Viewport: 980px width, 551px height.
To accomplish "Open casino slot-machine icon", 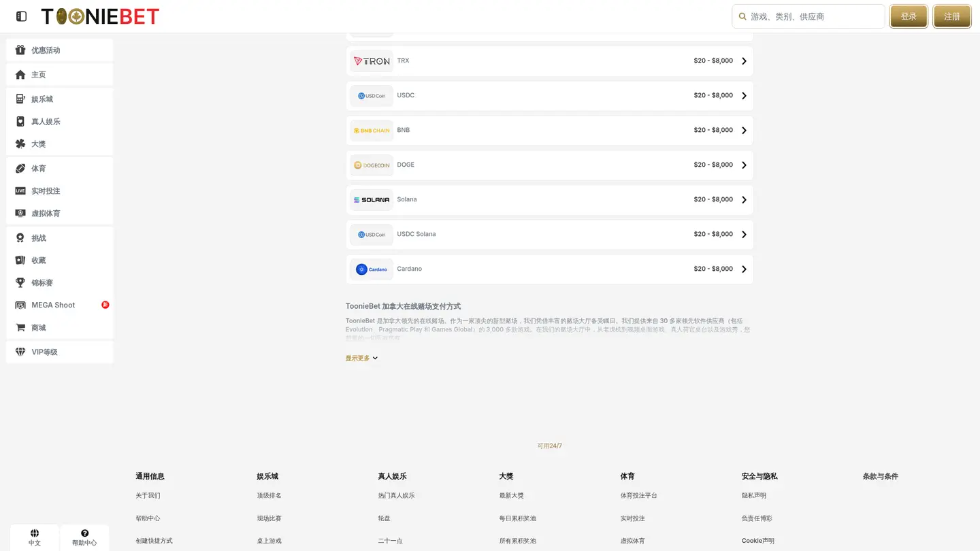I will coord(20,99).
